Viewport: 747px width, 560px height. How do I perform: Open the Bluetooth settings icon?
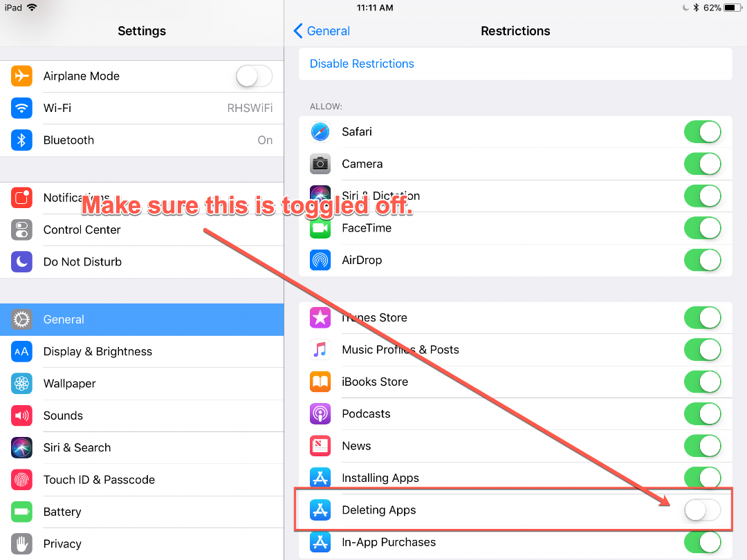21,140
